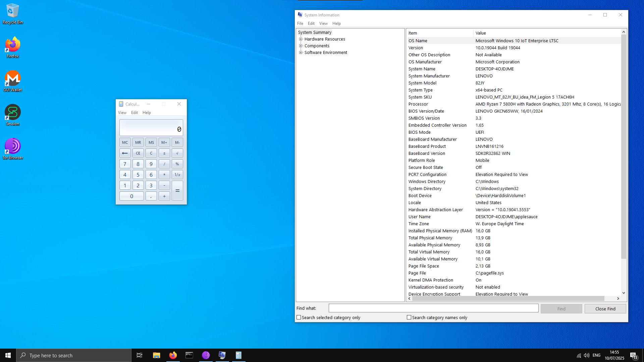
Task: Click the Find what input field
Action: click(x=433, y=308)
